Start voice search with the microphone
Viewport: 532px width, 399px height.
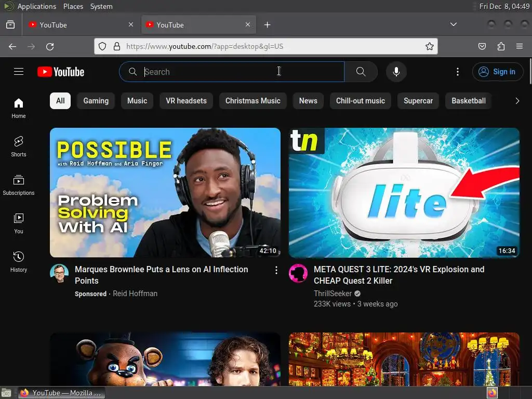tap(396, 72)
